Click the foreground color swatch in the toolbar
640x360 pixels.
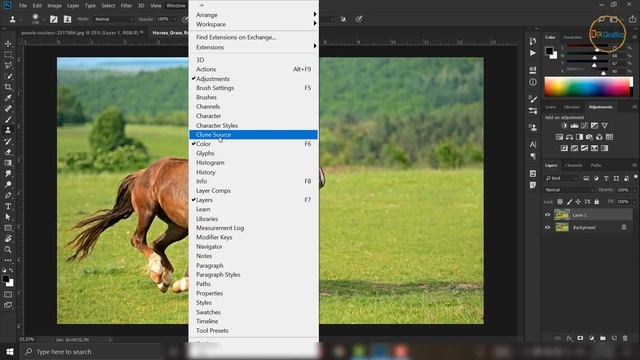pos(6,279)
